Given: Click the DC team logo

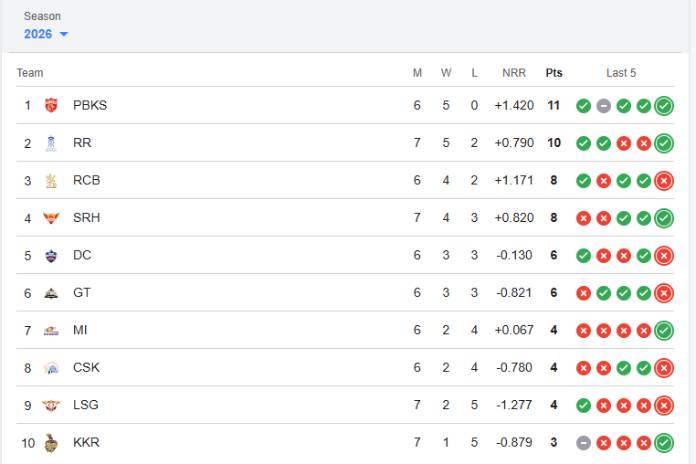Looking at the screenshot, I should pos(51,256).
